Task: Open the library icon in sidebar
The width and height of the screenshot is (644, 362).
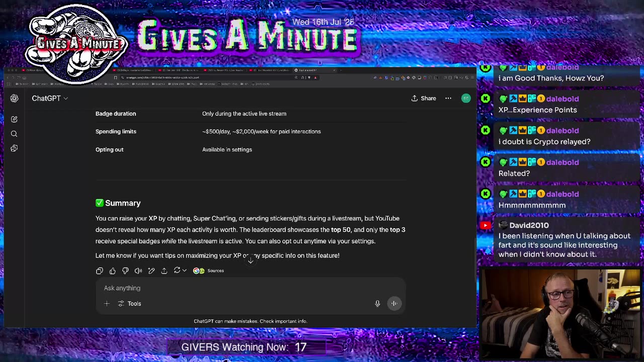Action: pyautogui.click(x=14, y=148)
